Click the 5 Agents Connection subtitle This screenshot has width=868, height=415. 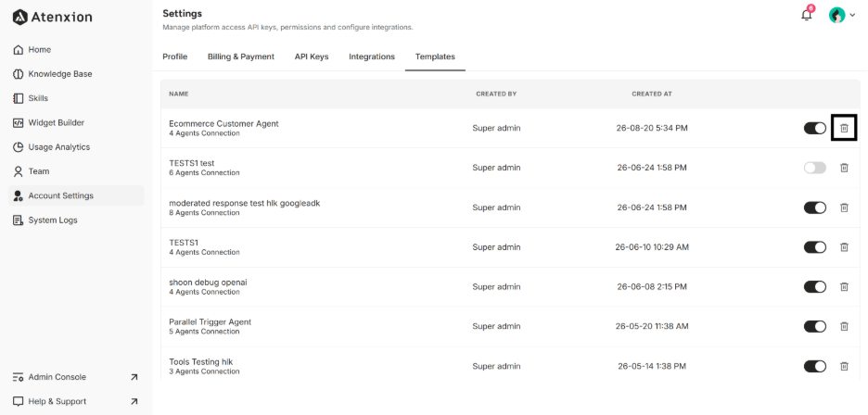(204, 332)
